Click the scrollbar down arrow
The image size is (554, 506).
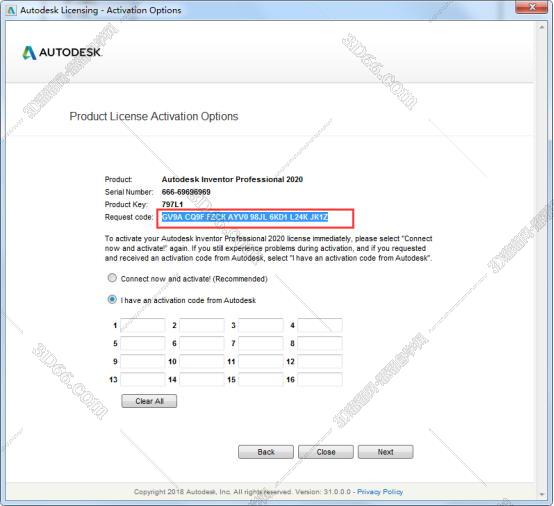point(542,494)
